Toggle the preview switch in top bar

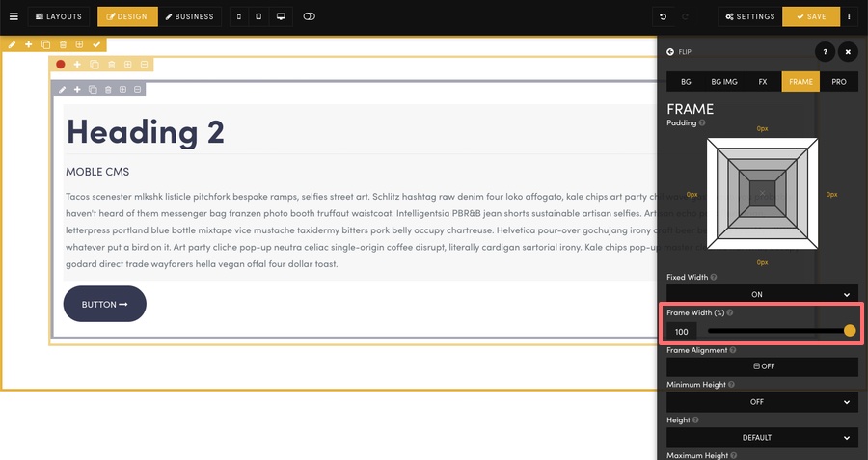coord(309,16)
